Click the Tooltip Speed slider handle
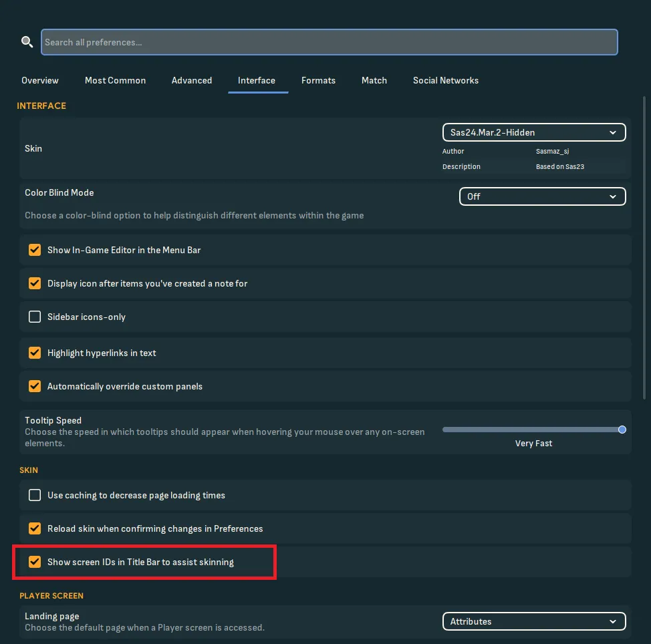 [622, 430]
